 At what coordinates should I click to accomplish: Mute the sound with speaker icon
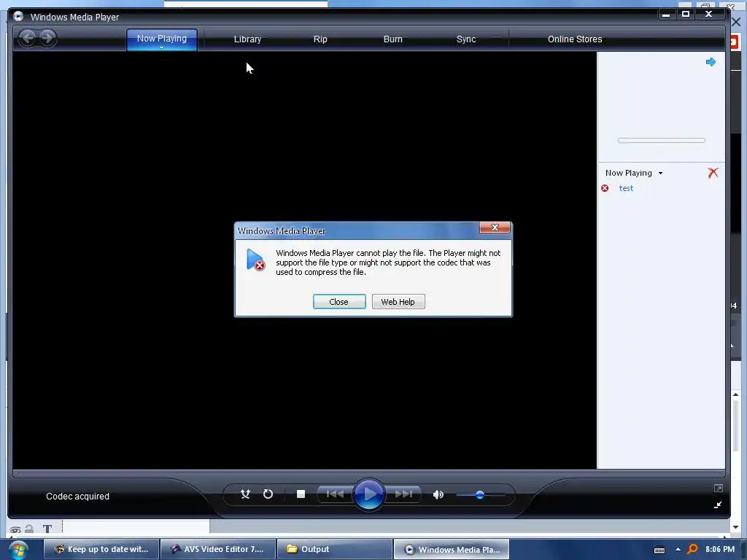tap(438, 495)
